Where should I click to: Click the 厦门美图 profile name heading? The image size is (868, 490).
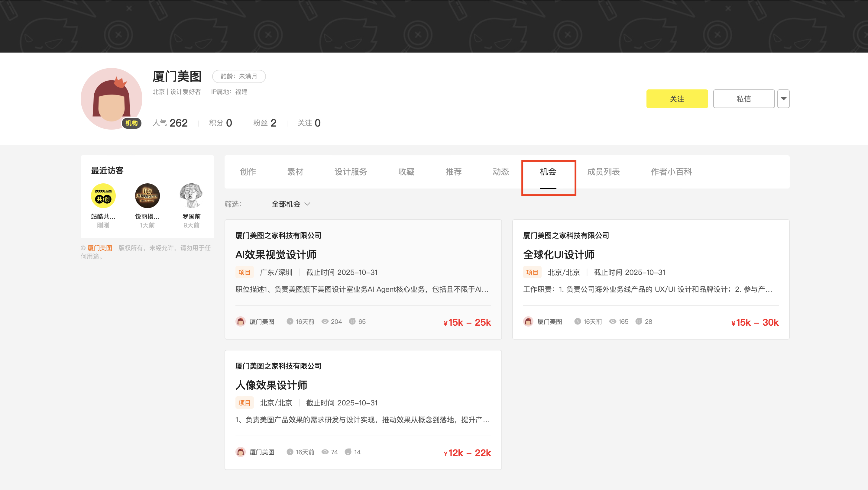click(177, 76)
